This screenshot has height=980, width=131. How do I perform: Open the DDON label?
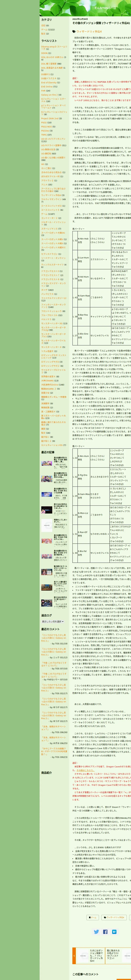(x=45, y=53)
